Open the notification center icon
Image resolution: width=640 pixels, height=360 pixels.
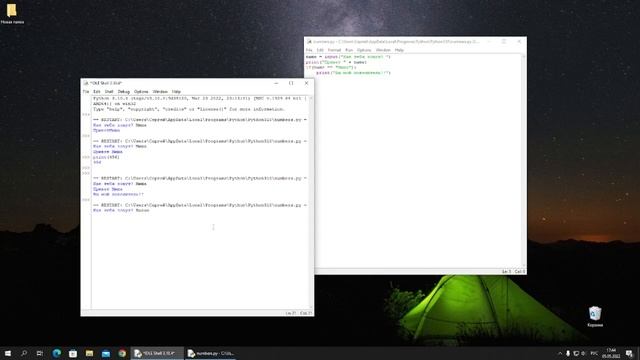pos(629,353)
